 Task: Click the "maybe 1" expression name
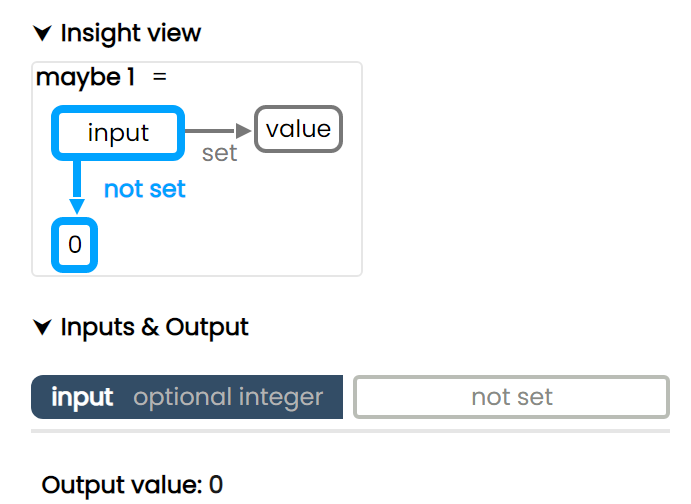pos(85,77)
